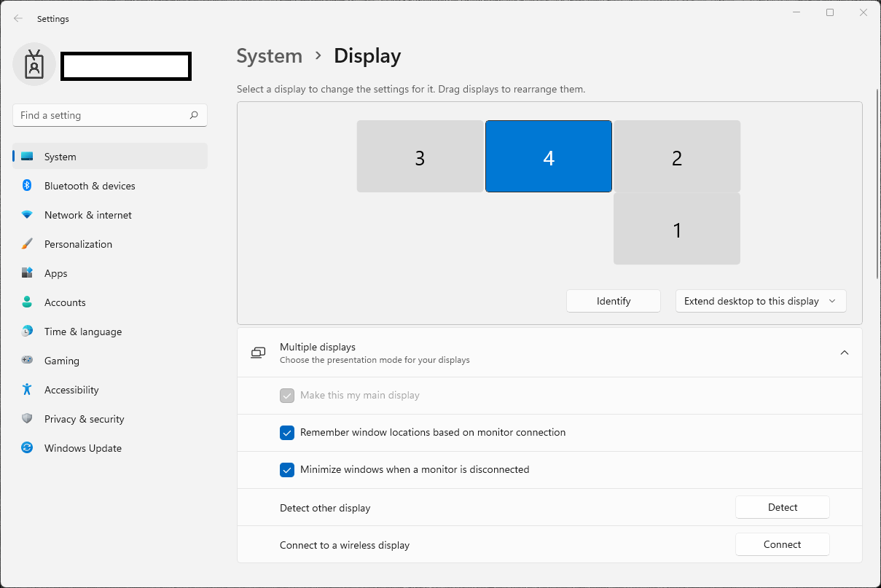
Task: Click the Accounts person icon
Action: click(x=27, y=302)
